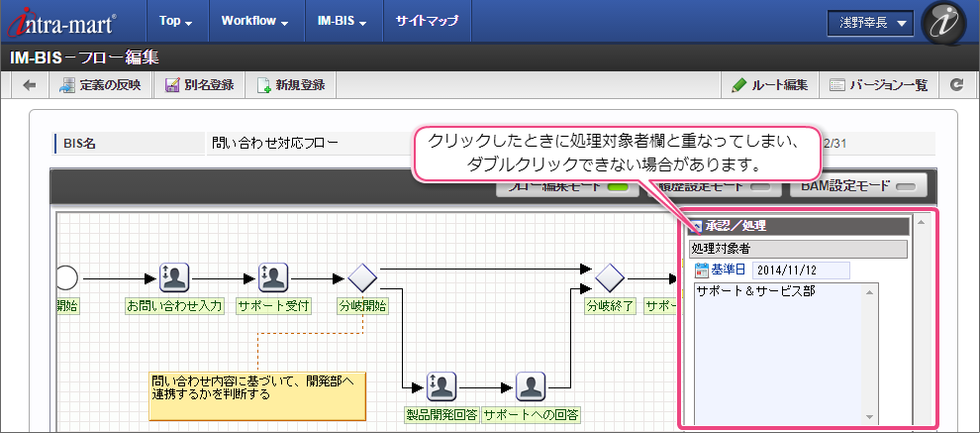The image size is (980, 433).
Task: Click the 製品開発回答 label
Action: (x=441, y=415)
